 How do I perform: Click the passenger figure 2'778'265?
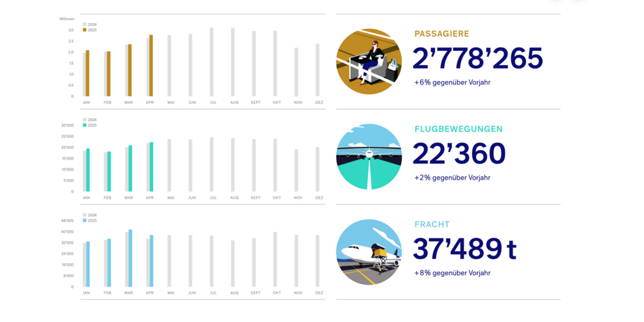pyautogui.click(x=478, y=58)
